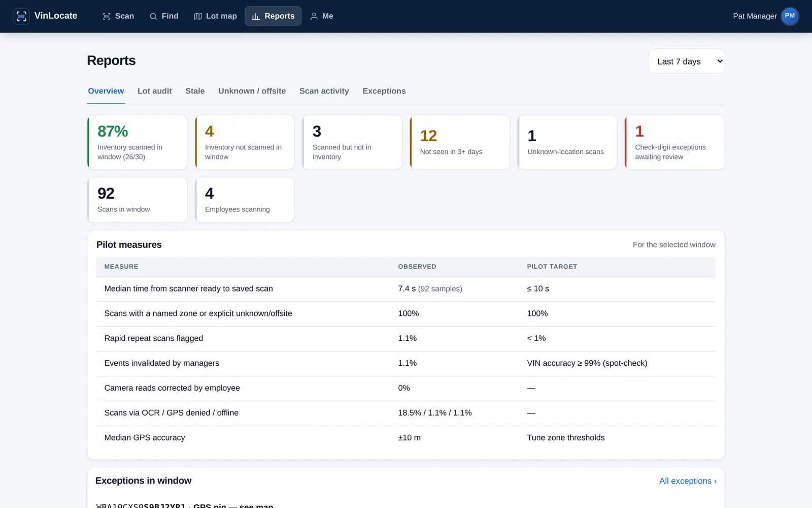Click the Median GPS accuracy row

point(406,438)
